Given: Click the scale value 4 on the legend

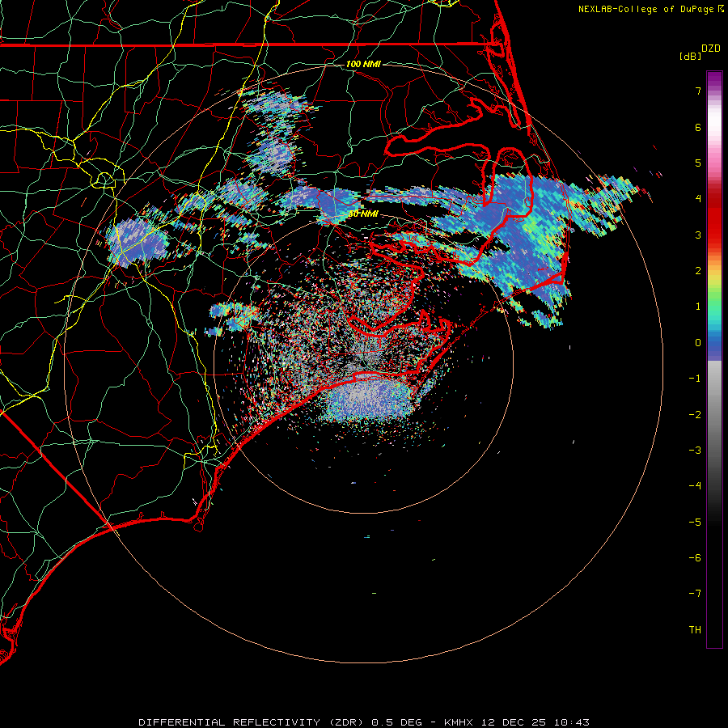Looking at the screenshot, I should pos(698,199).
